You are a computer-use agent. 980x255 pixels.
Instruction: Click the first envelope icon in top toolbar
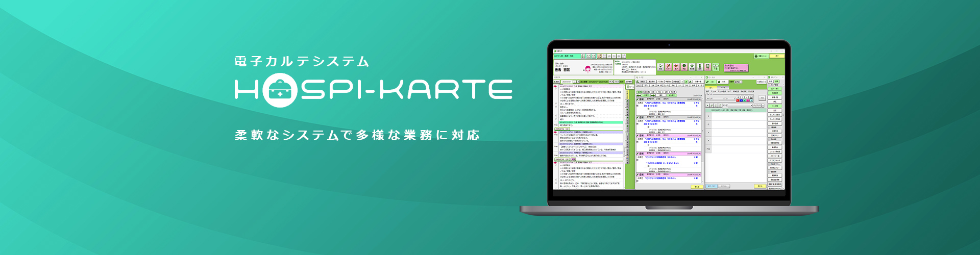[589, 56]
